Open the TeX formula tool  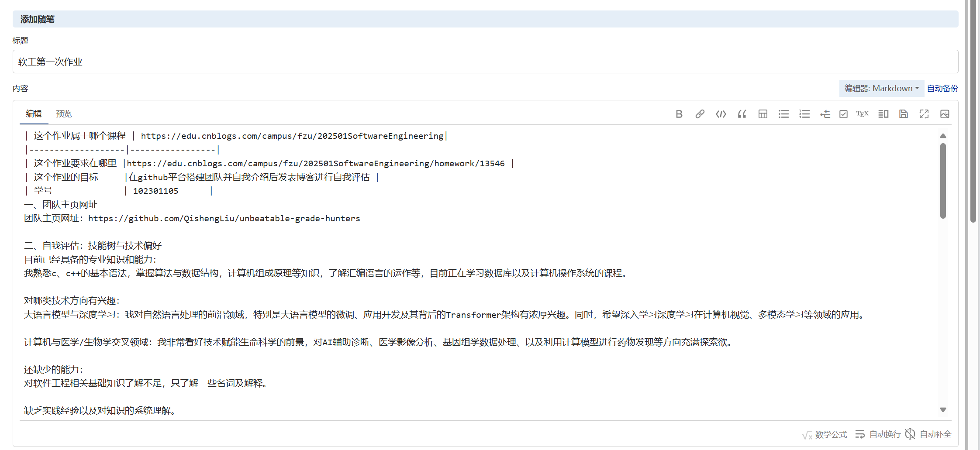(x=863, y=114)
